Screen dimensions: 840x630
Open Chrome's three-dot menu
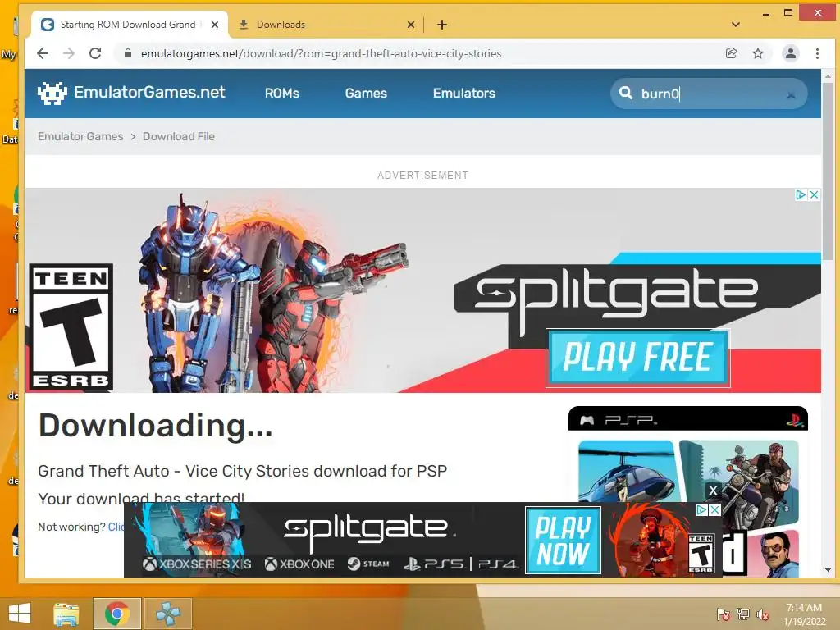pyautogui.click(x=817, y=53)
